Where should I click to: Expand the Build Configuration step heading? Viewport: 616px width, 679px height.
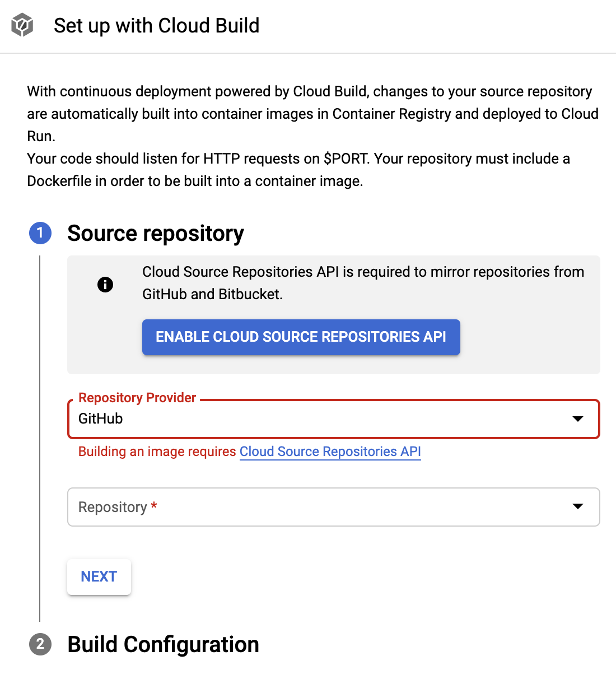click(163, 644)
